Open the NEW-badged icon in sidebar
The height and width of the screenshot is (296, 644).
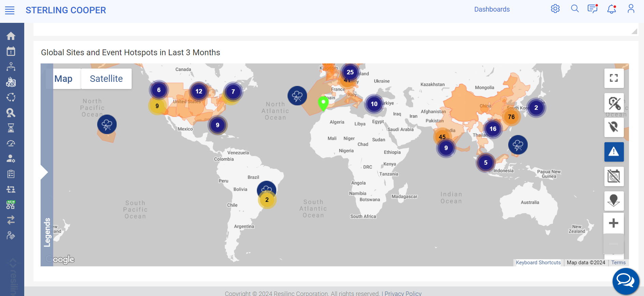pos(11,205)
